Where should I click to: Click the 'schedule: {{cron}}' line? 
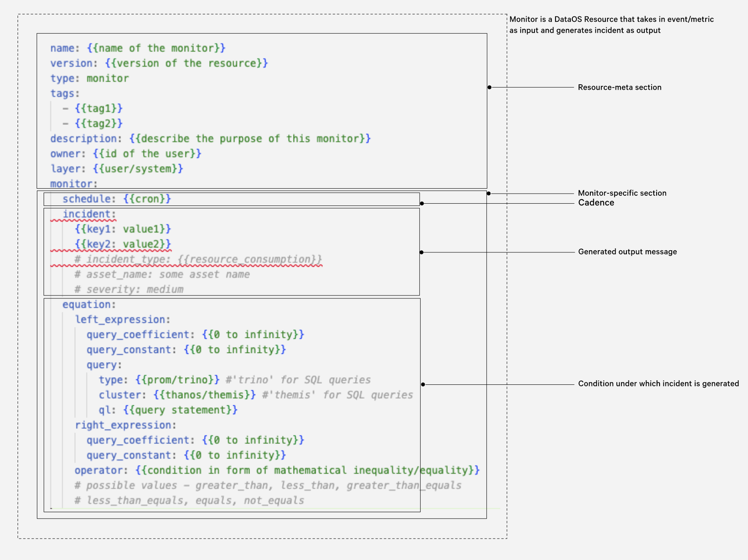click(x=117, y=199)
